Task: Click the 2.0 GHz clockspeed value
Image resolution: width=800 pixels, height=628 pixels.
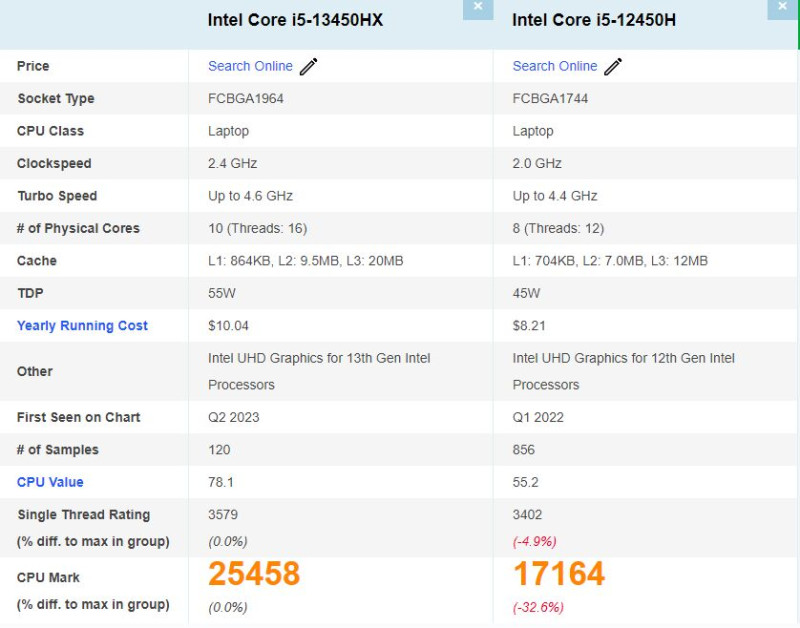Action: pyautogui.click(x=537, y=163)
